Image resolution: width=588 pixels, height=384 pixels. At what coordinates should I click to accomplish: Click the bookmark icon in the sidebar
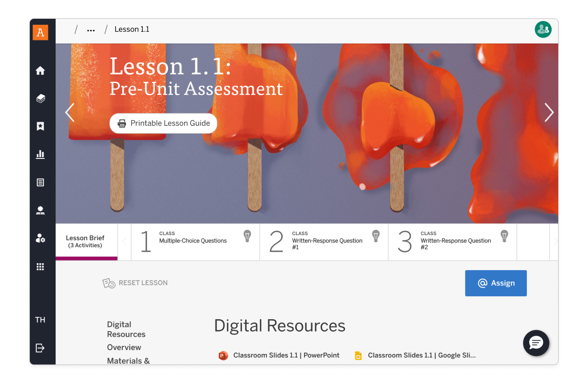click(40, 126)
